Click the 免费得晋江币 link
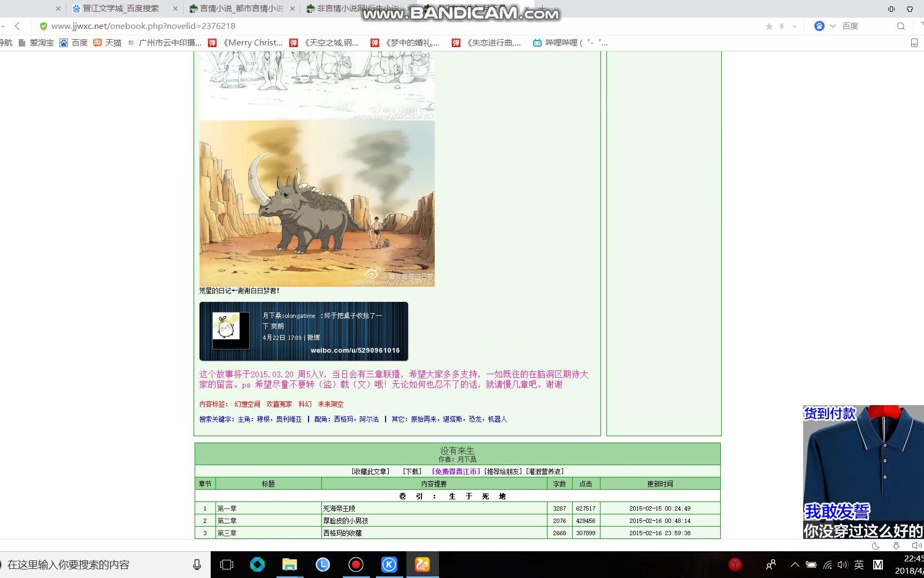Image resolution: width=924 pixels, height=578 pixels. tap(456, 471)
